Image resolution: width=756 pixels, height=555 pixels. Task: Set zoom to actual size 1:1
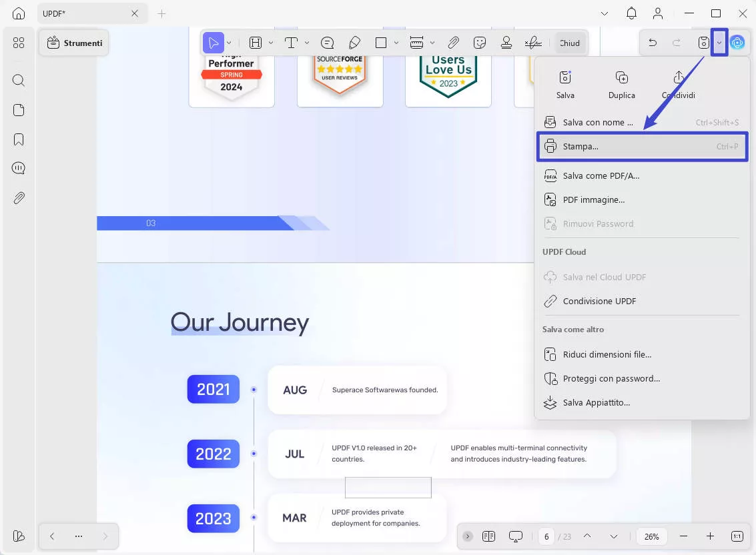click(737, 536)
